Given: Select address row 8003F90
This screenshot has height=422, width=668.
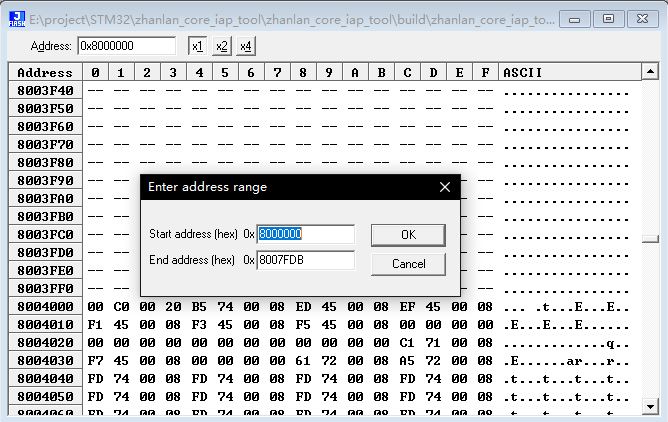Looking at the screenshot, I should click(45, 181).
